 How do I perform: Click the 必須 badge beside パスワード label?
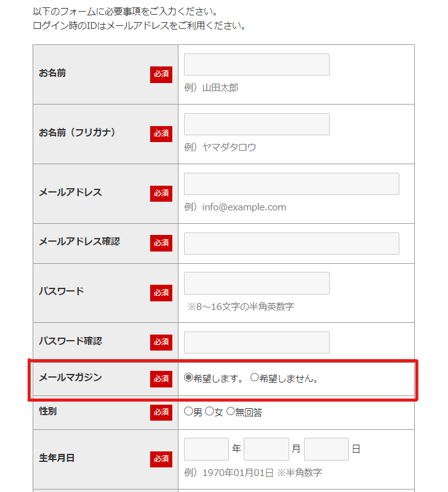click(161, 293)
